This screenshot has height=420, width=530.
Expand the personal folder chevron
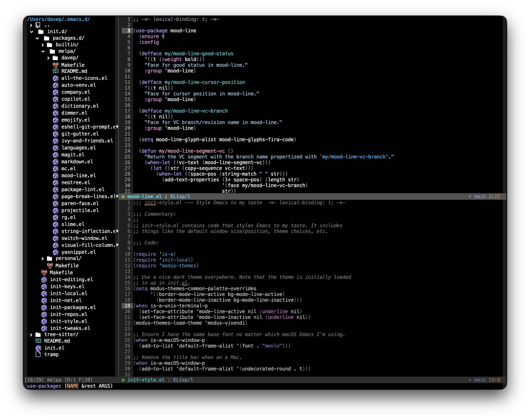pos(43,259)
